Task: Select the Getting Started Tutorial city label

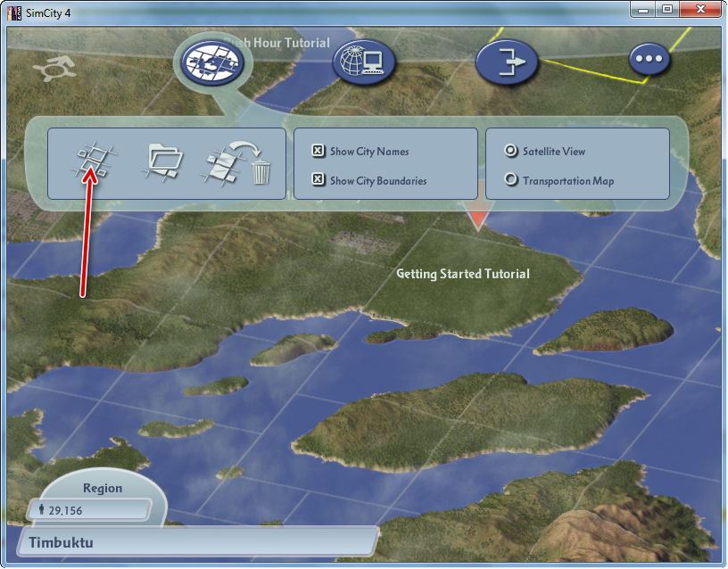Action: point(463,274)
